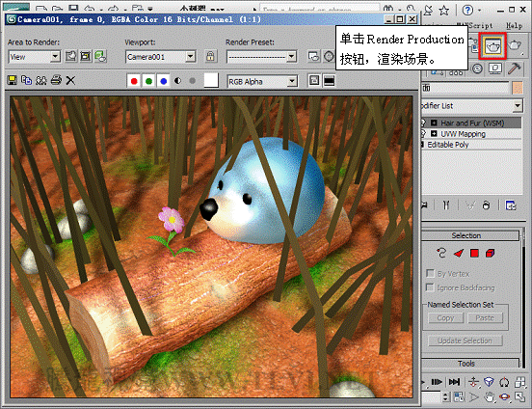Click the frame number spinner arrows

(446, 396)
